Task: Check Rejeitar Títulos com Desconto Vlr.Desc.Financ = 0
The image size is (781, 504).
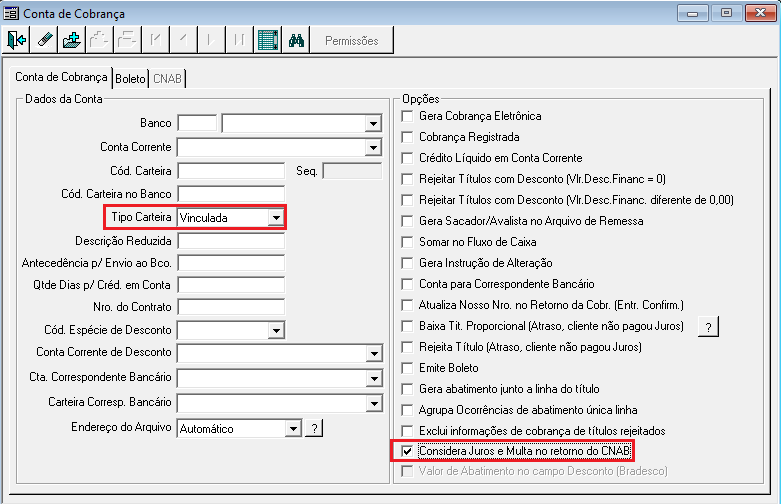Action: pos(407,179)
